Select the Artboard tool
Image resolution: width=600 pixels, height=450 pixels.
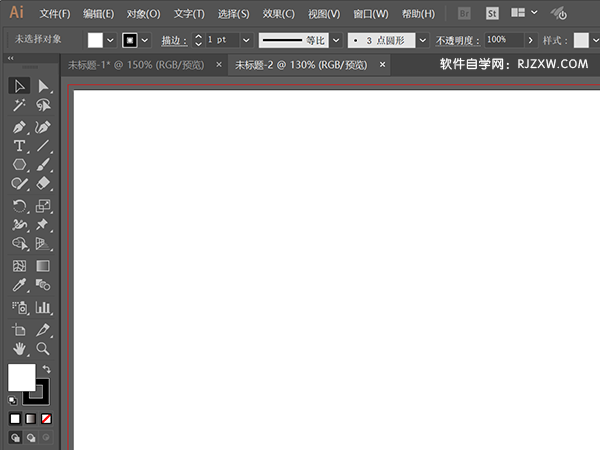19,330
